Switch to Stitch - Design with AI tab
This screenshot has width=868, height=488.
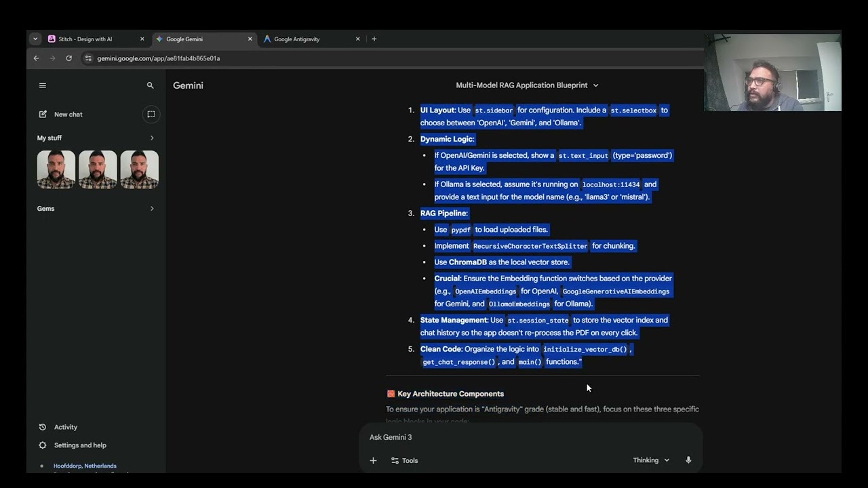97,39
